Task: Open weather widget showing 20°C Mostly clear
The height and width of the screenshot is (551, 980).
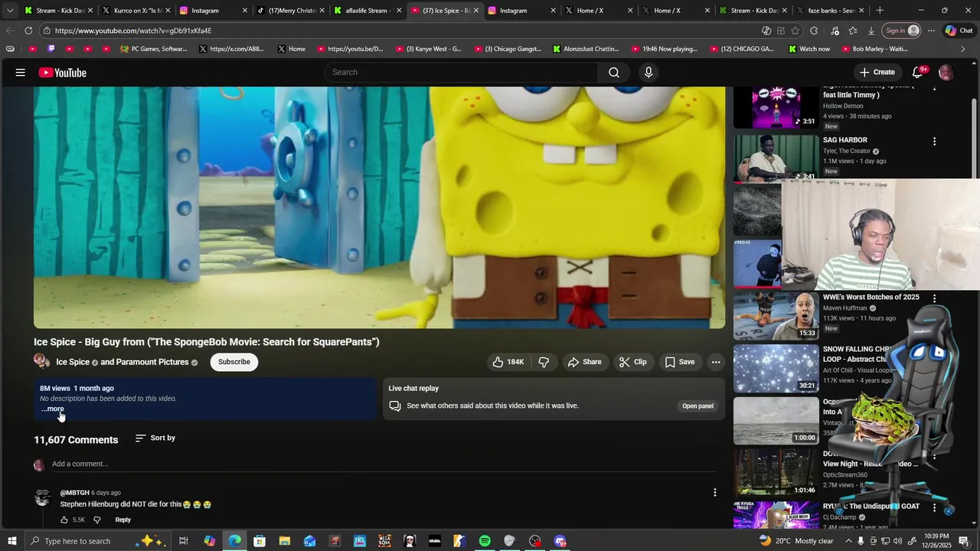Action: pyautogui.click(x=796, y=541)
